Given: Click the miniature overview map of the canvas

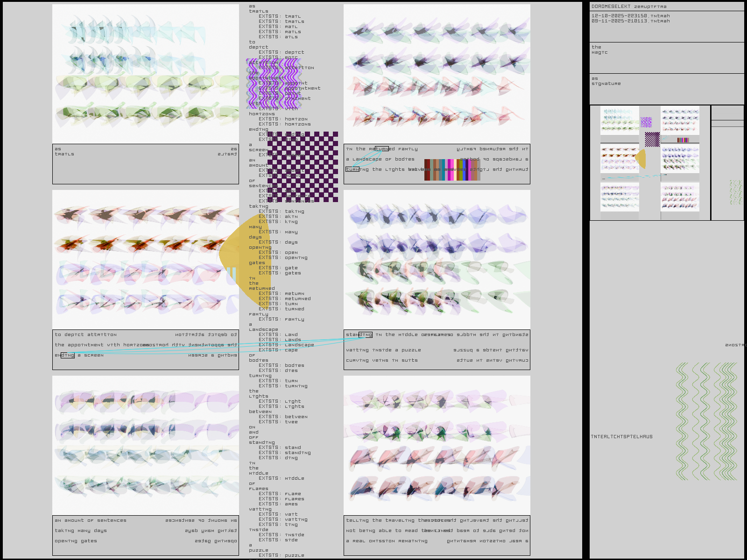Looking at the screenshot, I should 650,162.
